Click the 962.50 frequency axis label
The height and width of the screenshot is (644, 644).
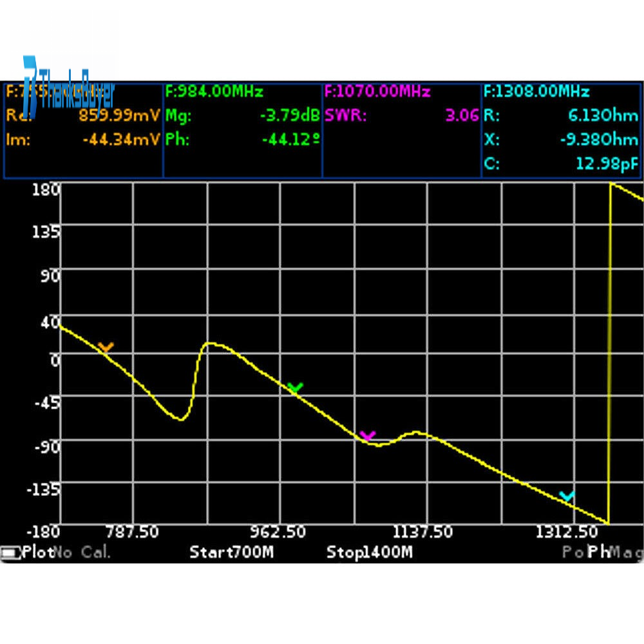tap(278, 533)
